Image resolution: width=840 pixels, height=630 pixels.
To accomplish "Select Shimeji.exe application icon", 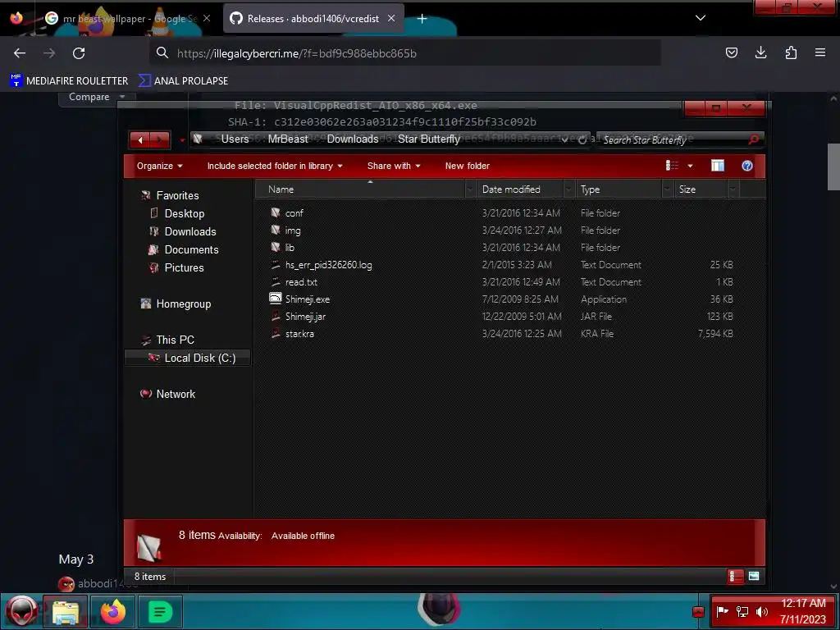I will pyautogui.click(x=276, y=299).
